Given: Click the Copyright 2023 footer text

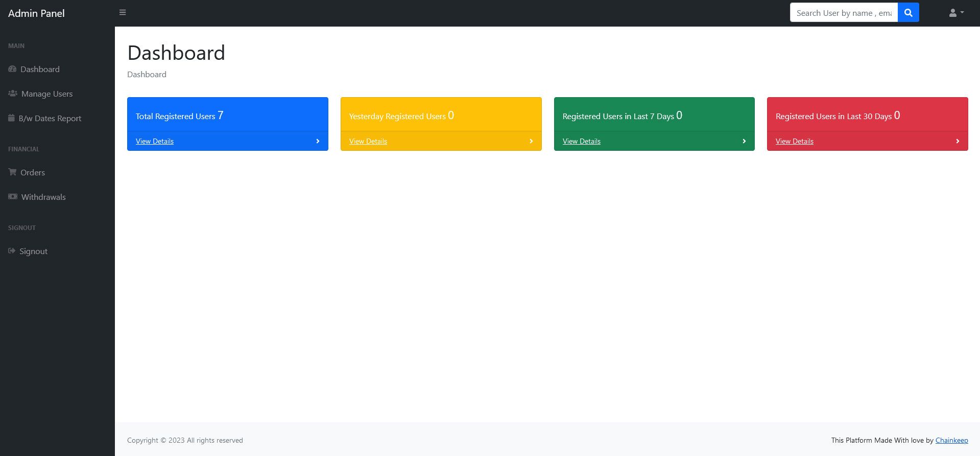Looking at the screenshot, I should [x=185, y=440].
